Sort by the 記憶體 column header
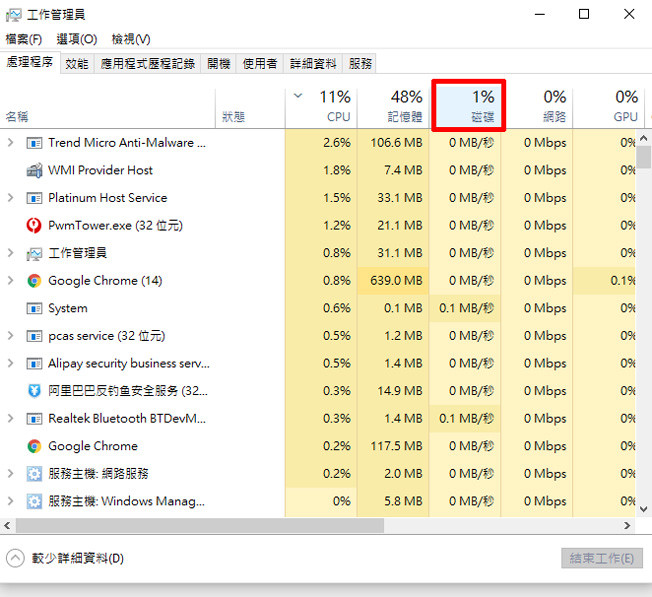Image resolution: width=652 pixels, height=597 pixels. (393, 107)
